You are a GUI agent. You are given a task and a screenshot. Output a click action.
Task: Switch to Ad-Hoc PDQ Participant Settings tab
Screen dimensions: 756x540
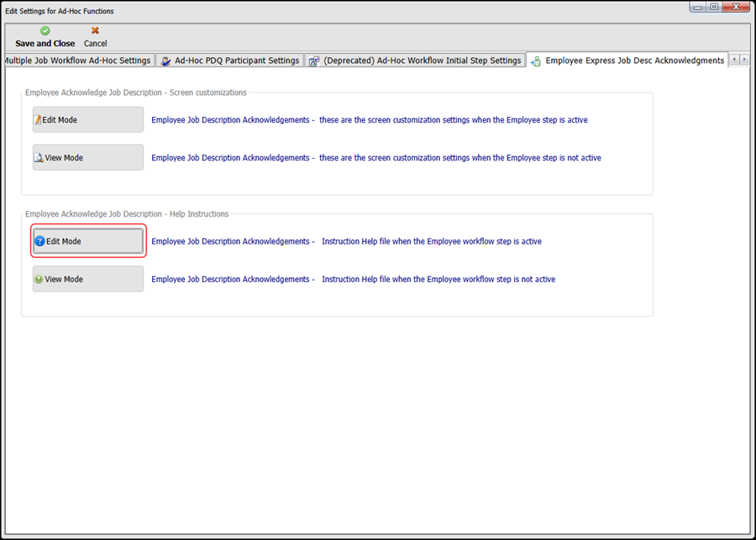(x=229, y=60)
